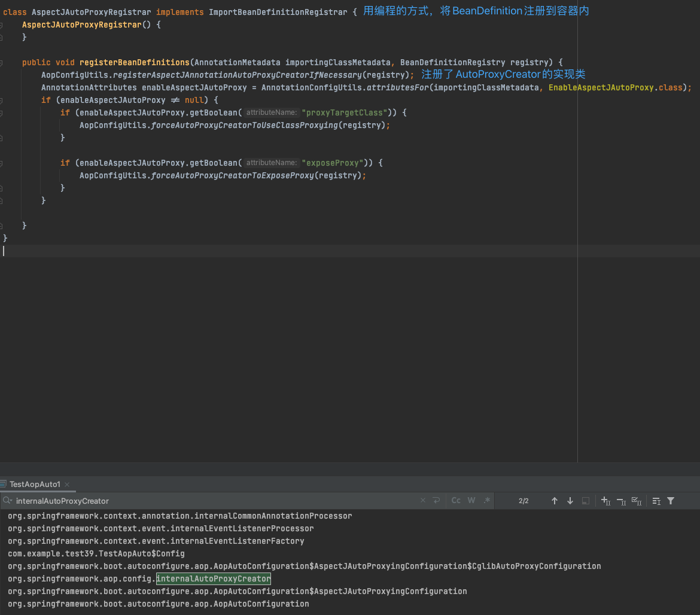Click the AspectJAutoProxyRegistrar() constructor name
Image resolution: width=700 pixels, height=615 pixels.
click(x=82, y=25)
